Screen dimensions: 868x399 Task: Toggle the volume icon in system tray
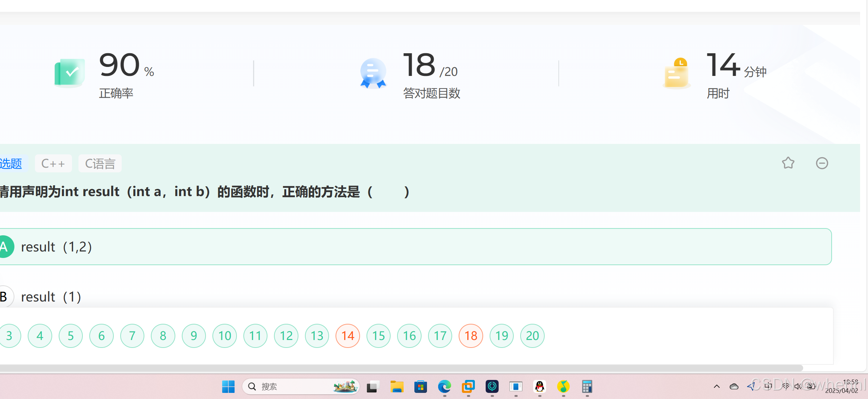(x=798, y=386)
